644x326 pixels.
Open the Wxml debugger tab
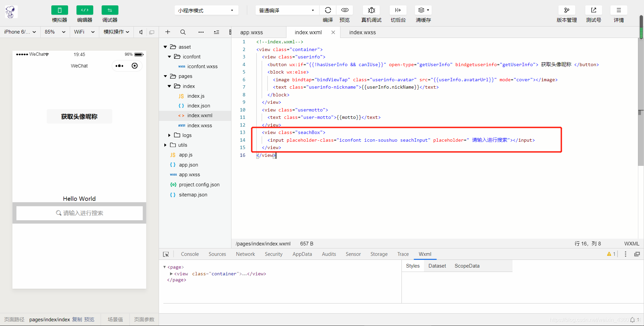(425, 254)
